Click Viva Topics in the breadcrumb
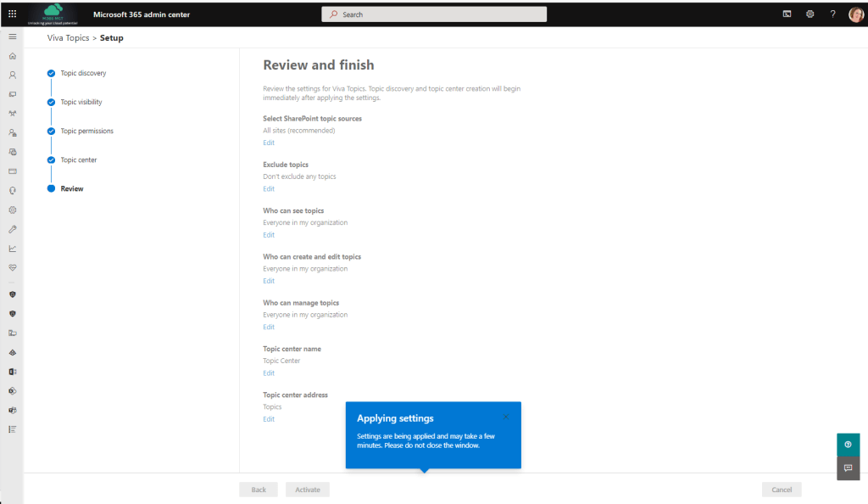This screenshot has width=868, height=504. (x=68, y=37)
